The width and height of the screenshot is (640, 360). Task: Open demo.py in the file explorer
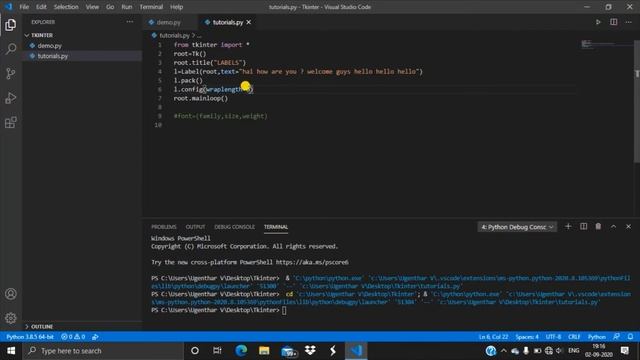(x=49, y=46)
